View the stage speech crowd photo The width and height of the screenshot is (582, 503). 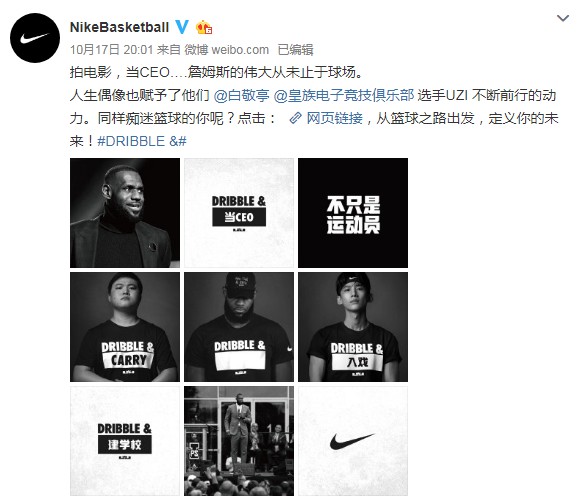point(239,441)
